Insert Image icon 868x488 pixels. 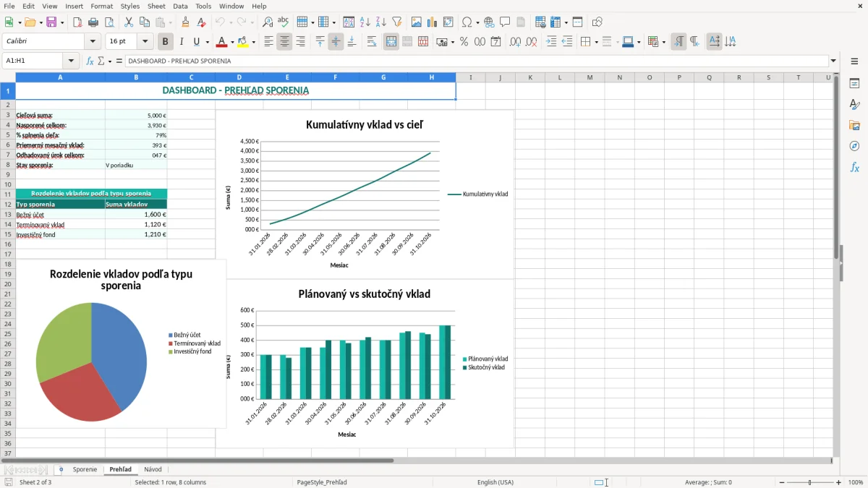point(417,22)
